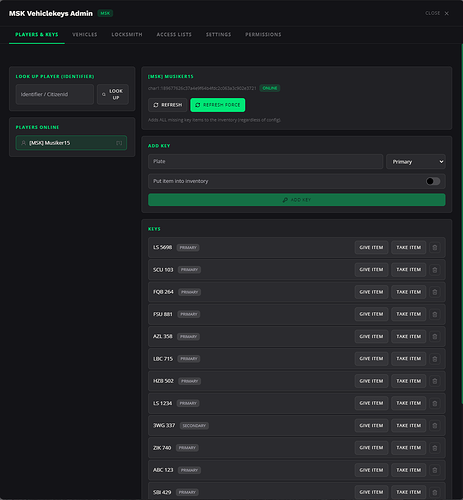Switch to the Vehicles tab
Viewport: 463px width, 500px height.
(x=85, y=35)
